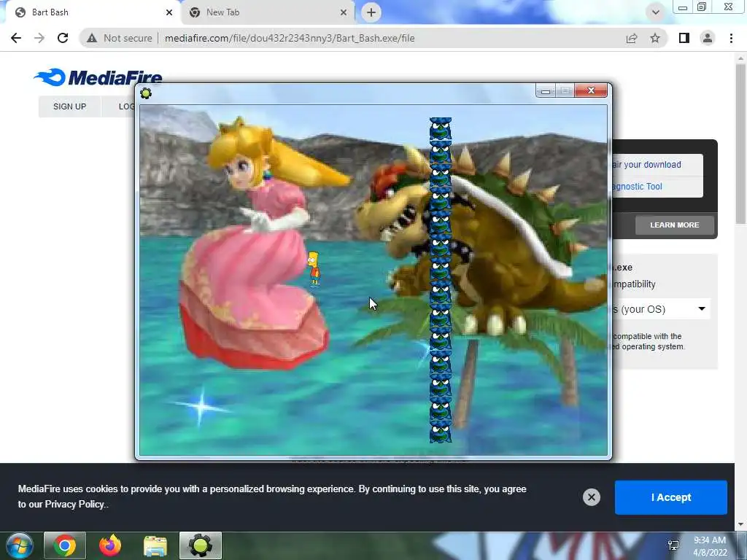Click the MediaFire logo

coord(98,77)
